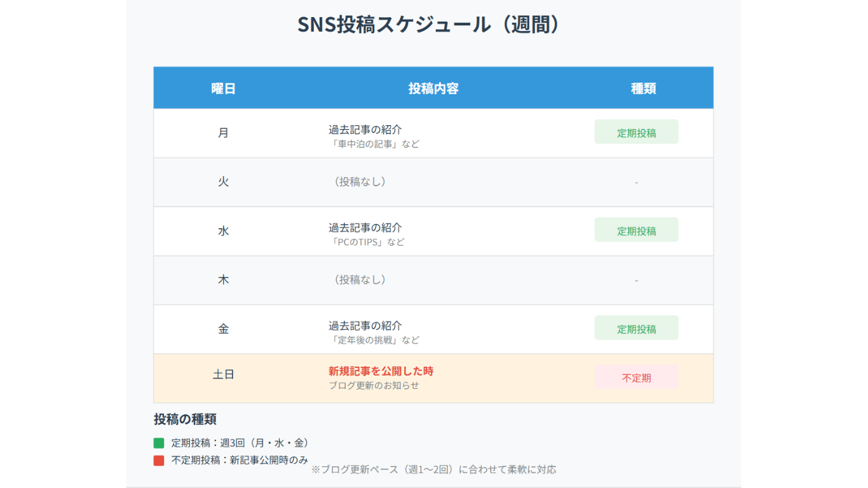868x488 pixels.
Task: Click the red 新規記事を公開した時 text
Action: [381, 371]
